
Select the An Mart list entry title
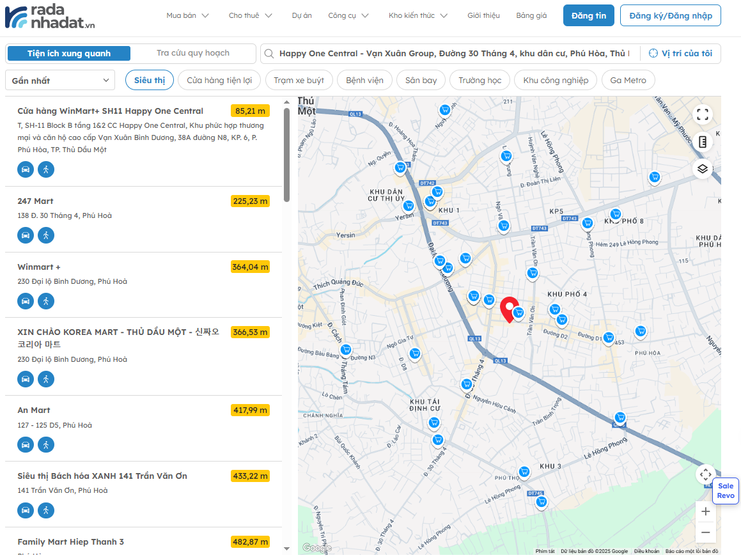click(x=33, y=410)
